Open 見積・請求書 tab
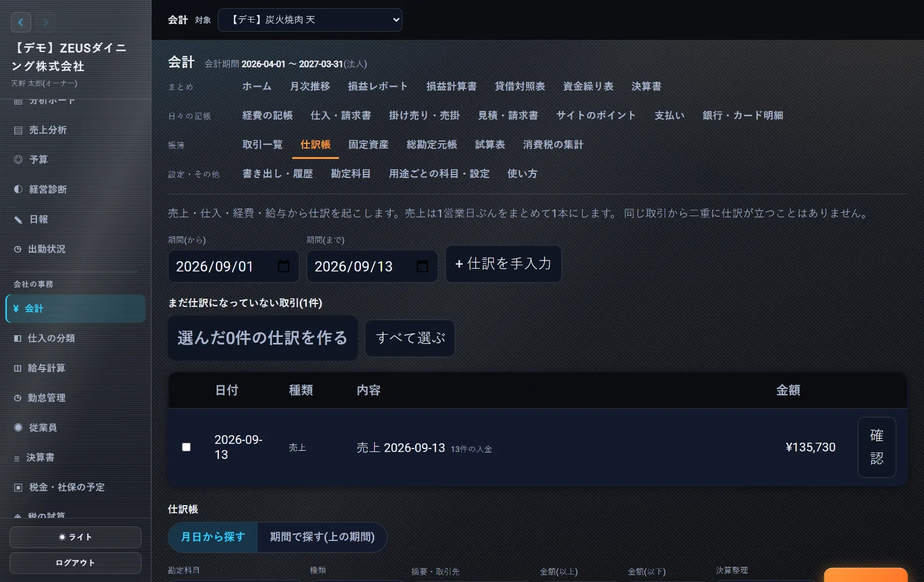Image resolution: width=924 pixels, height=582 pixels. coord(508,116)
